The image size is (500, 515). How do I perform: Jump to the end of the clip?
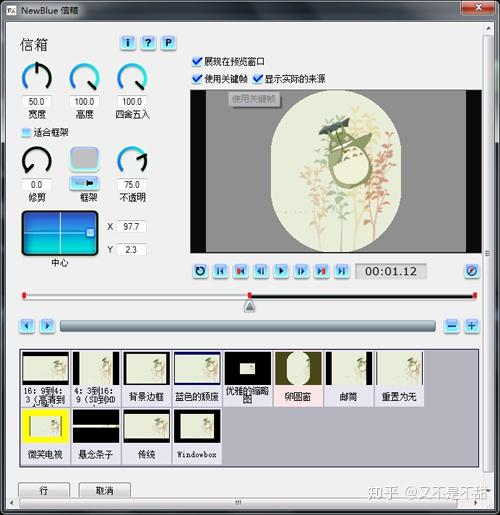[x=342, y=271]
